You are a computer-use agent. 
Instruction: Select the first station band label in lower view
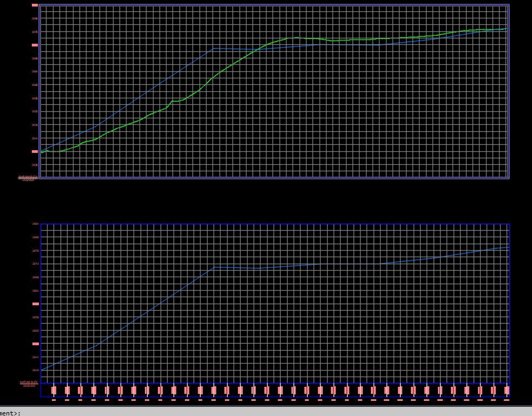(x=54, y=390)
